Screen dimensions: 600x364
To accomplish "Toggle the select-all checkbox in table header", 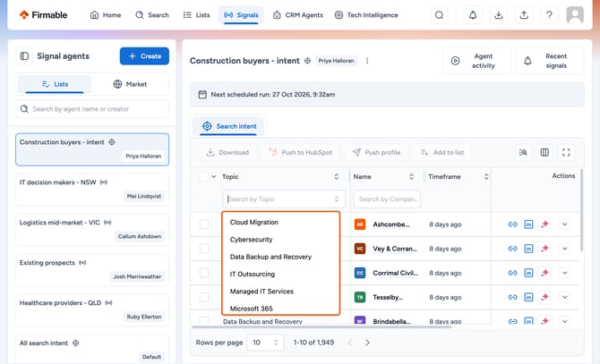I will (x=204, y=176).
